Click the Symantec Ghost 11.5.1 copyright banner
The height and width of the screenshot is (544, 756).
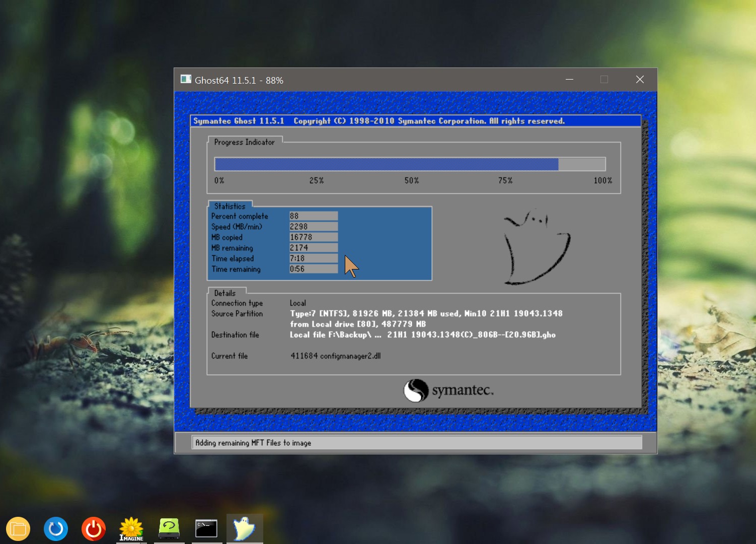(416, 121)
